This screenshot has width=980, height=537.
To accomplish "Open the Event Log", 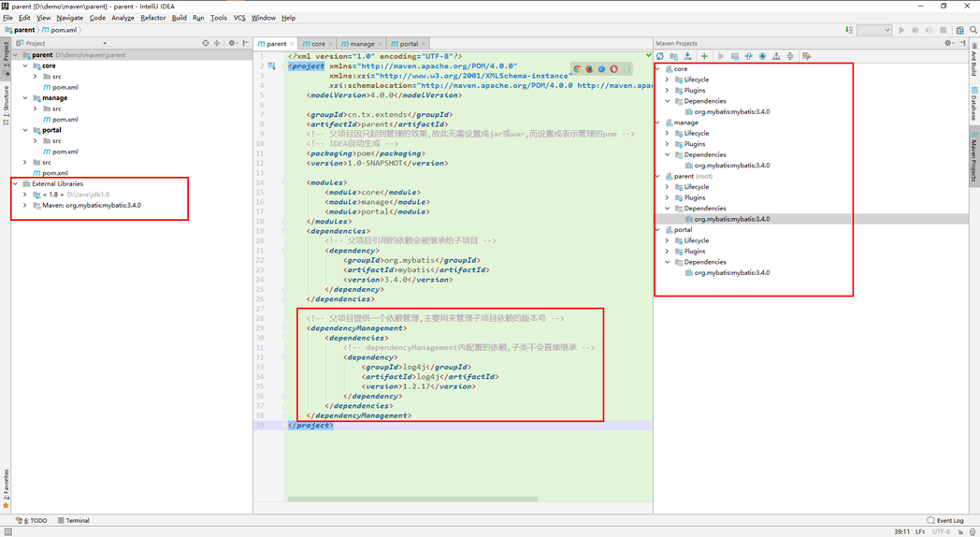I will pos(945,520).
